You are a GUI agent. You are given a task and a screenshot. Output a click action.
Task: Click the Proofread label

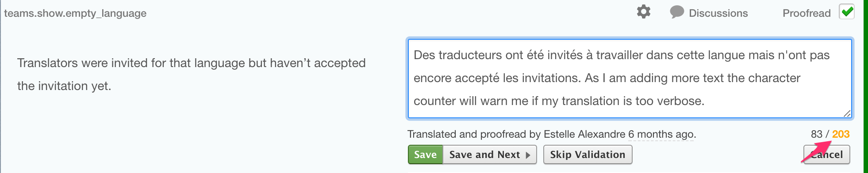click(x=806, y=13)
